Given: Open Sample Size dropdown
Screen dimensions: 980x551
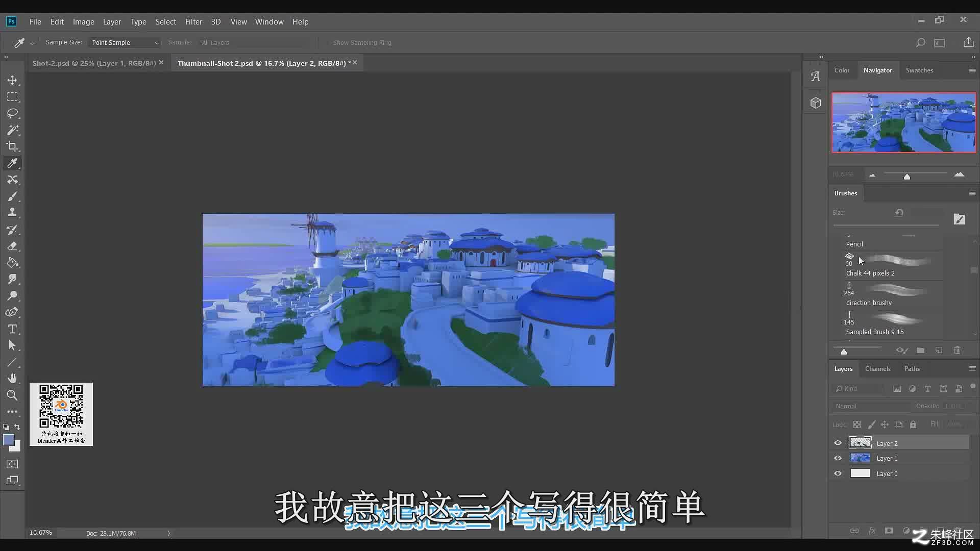Looking at the screenshot, I should 125,43.
